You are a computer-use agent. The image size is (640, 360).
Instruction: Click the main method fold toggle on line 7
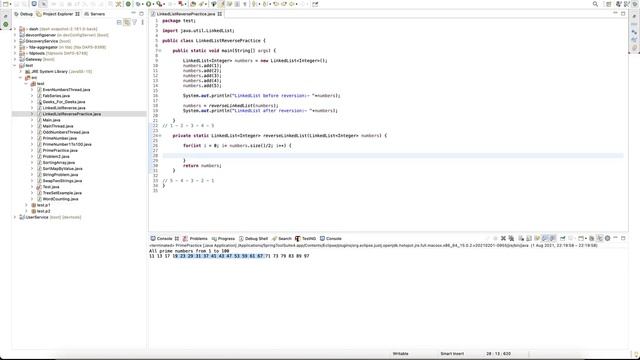pyautogui.click(x=160, y=51)
